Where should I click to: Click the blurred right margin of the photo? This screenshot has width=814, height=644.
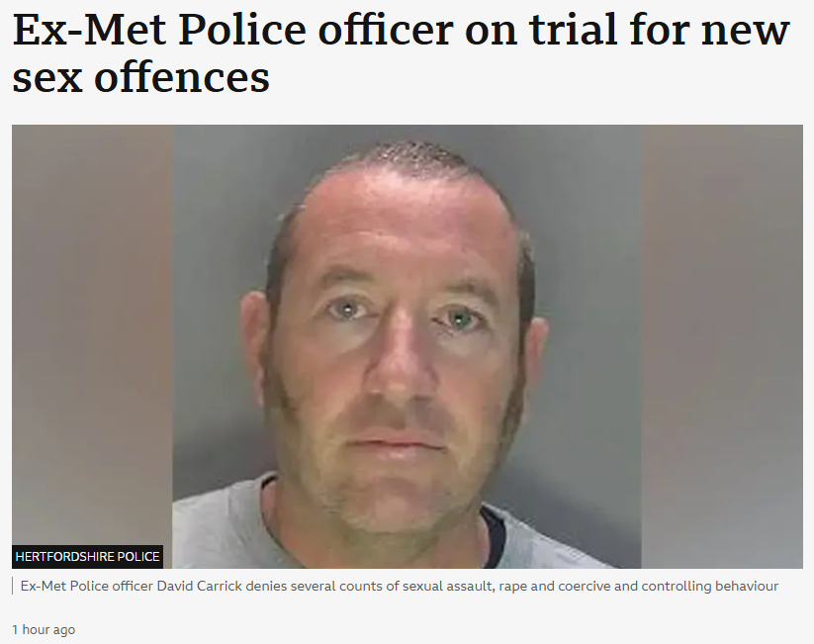click(722, 346)
